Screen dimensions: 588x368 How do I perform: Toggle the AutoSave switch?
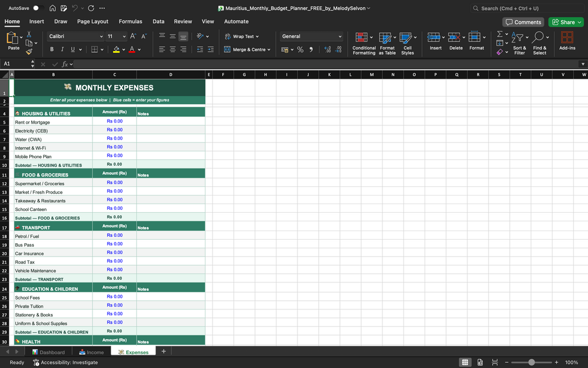(38, 8)
